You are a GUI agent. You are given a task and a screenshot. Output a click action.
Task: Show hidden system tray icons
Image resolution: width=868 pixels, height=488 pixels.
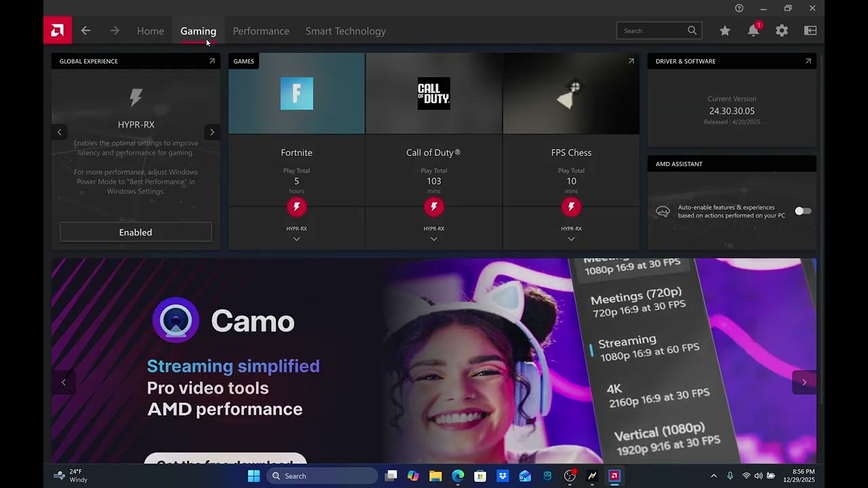tap(713, 476)
